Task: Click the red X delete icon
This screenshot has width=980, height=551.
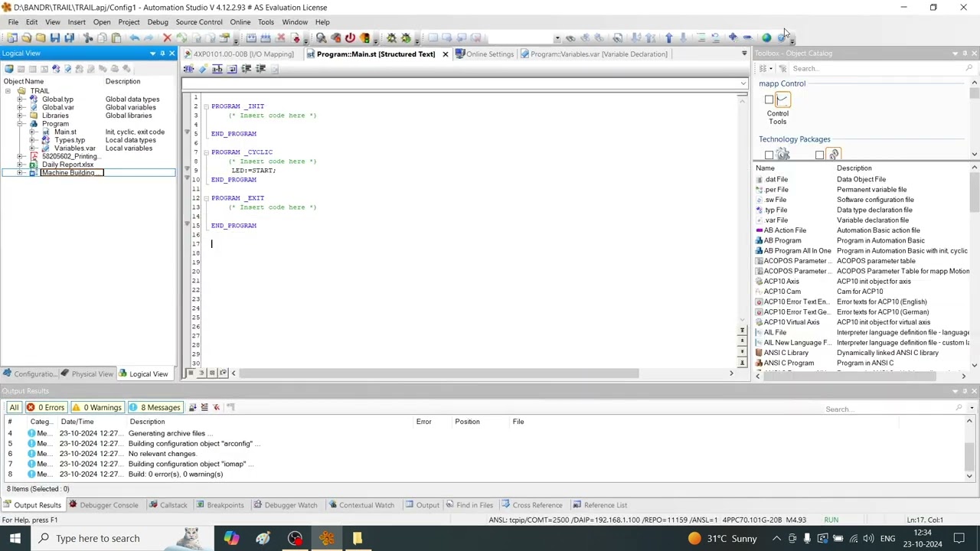Action: point(167,37)
